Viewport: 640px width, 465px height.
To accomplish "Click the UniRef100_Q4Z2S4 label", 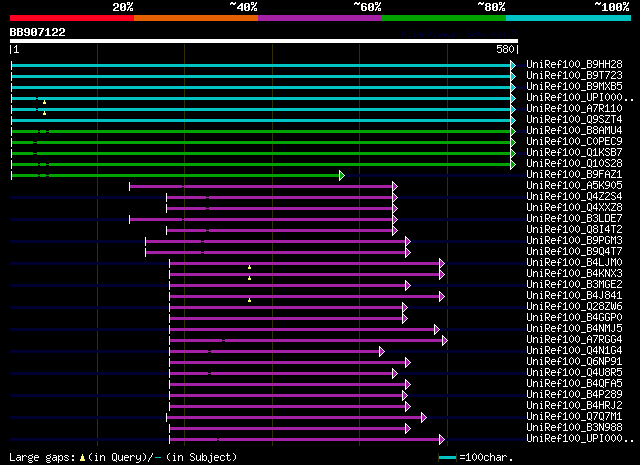I will [x=574, y=197].
